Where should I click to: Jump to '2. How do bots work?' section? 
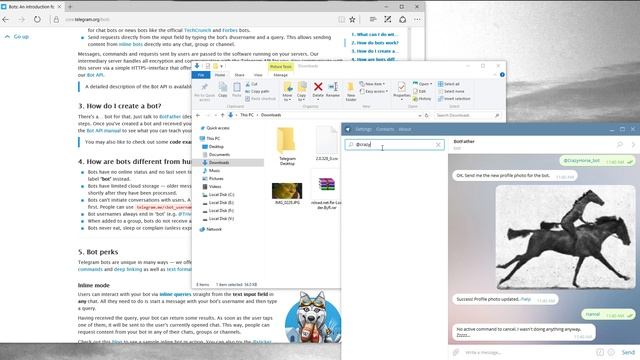pos(375,42)
